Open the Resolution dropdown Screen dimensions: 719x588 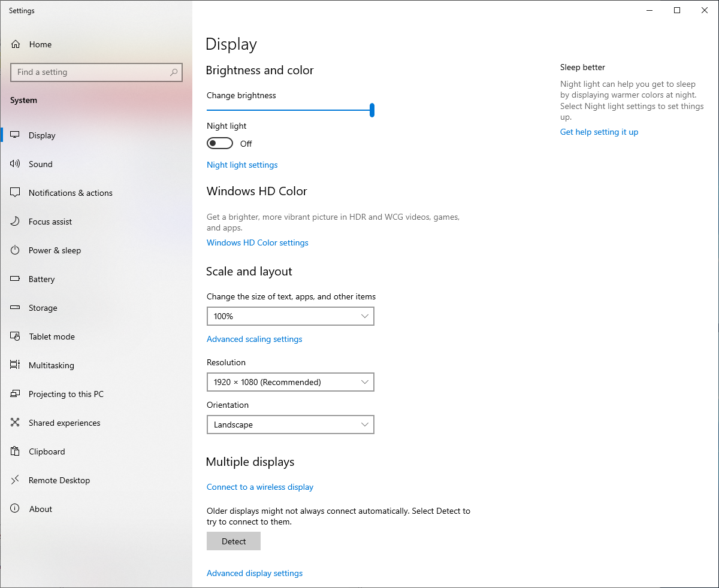pos(291,382)
